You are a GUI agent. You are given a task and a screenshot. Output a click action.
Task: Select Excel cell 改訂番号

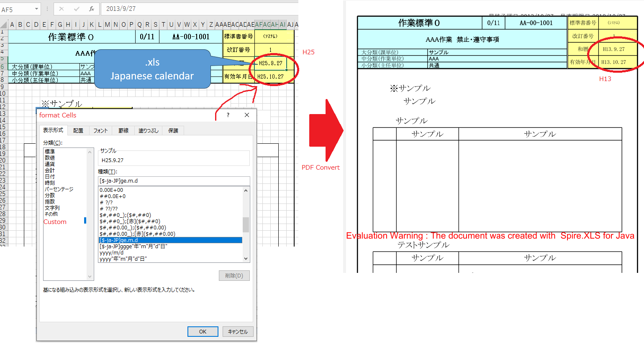pos(239,50)
